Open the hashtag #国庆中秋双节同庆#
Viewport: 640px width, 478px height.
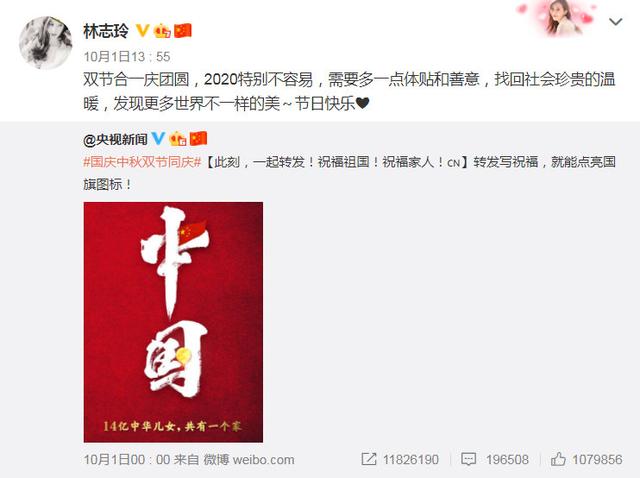142,162
